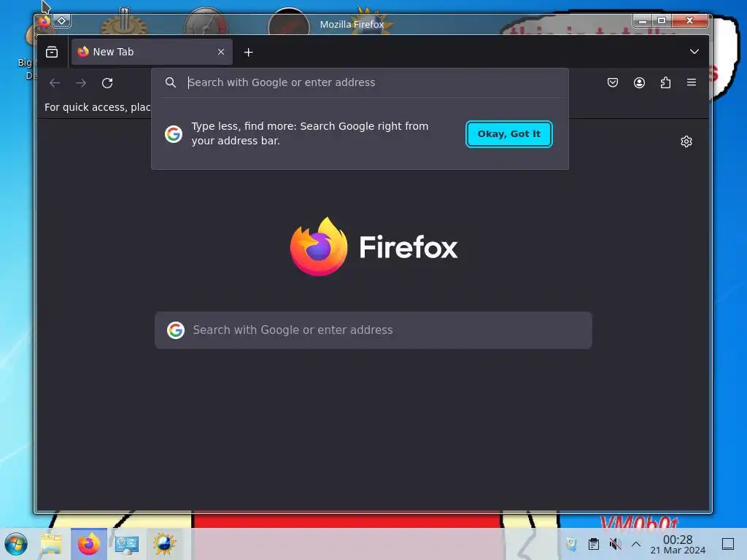Open the Start menu orb
The image size is (747, 560).
pos(16,544)
